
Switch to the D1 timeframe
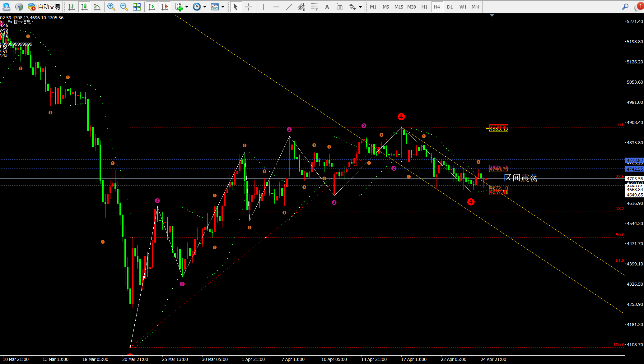coord(450,7)
